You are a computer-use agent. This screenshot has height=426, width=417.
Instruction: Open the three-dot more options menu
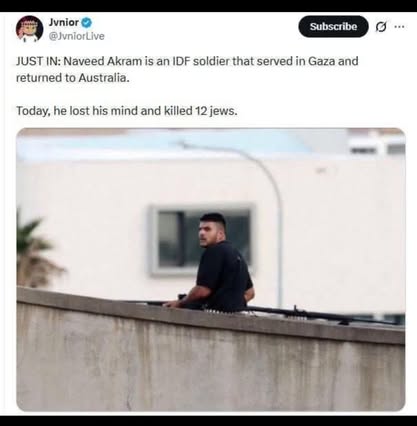(399, 27)
